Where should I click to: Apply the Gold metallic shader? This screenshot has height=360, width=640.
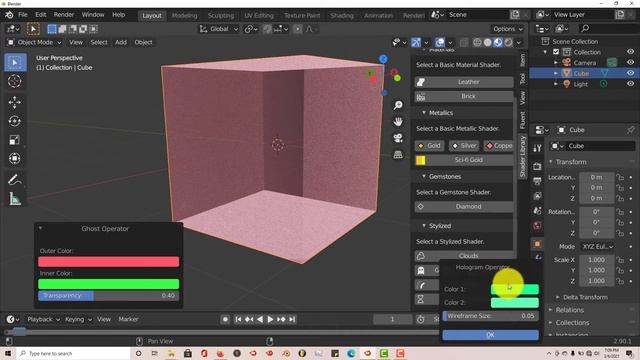coord(429,146)
